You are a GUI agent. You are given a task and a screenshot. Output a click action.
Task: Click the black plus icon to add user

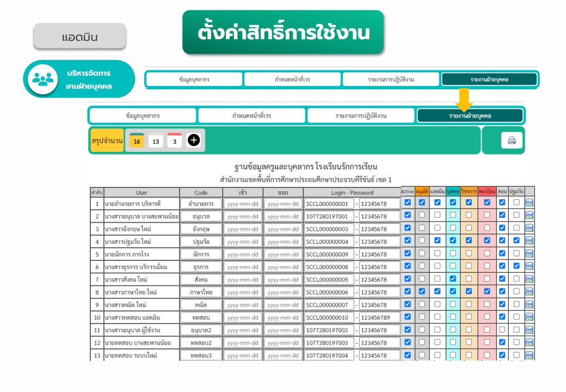click(x=194, y=140)
